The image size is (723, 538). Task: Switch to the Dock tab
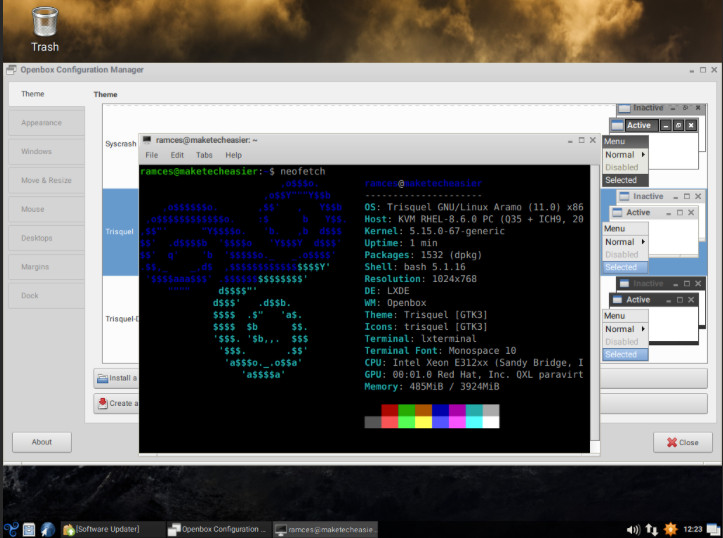47,296
